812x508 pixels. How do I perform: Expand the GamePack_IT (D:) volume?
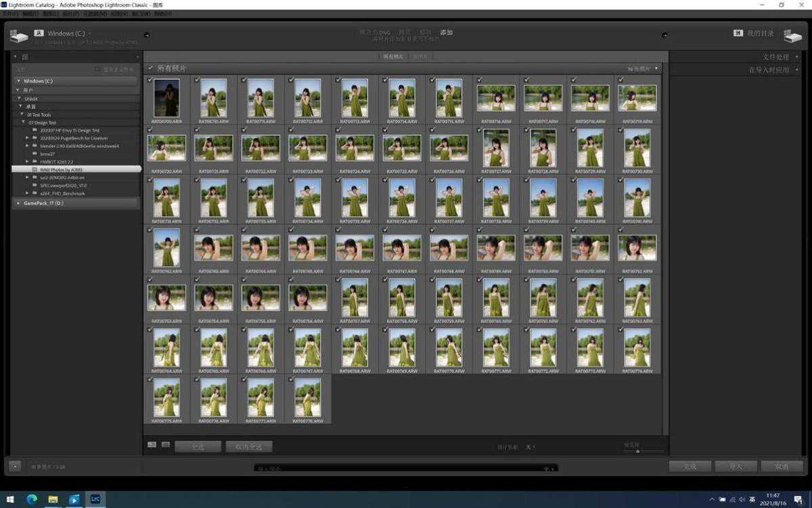[19, 203]
